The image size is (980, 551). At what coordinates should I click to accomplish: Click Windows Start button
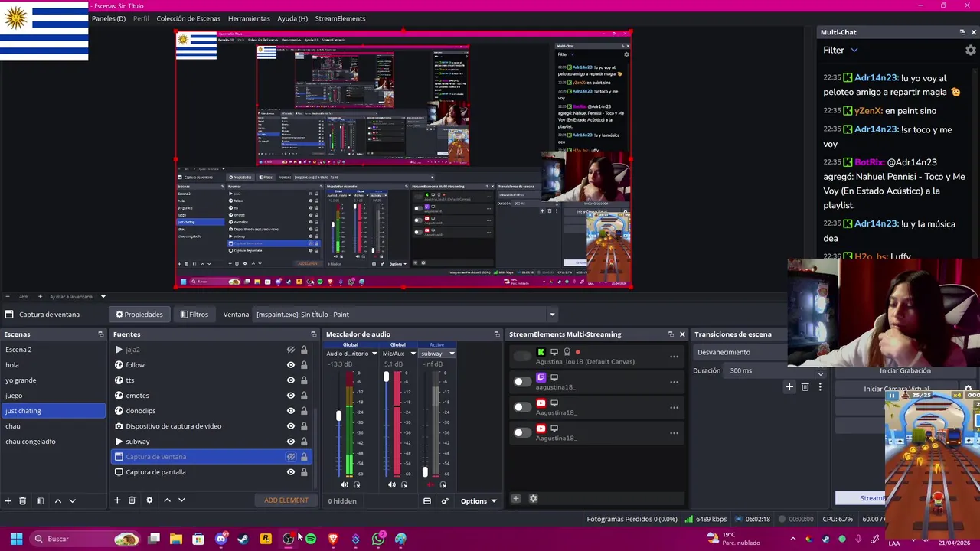pyautogui.click(x=16, y=539)
